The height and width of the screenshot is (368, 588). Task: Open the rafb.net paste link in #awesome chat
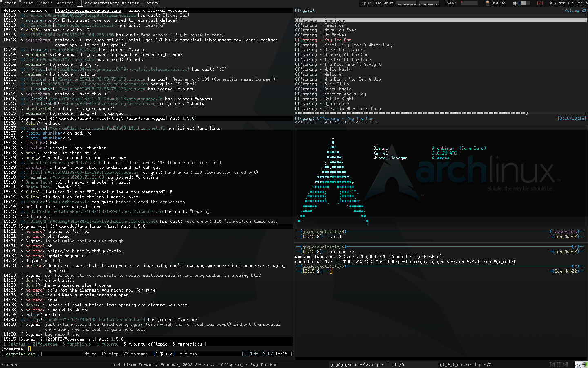click(85, 251)
